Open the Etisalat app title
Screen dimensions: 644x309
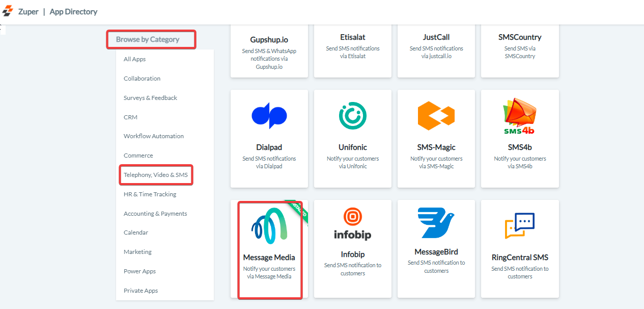353,37
